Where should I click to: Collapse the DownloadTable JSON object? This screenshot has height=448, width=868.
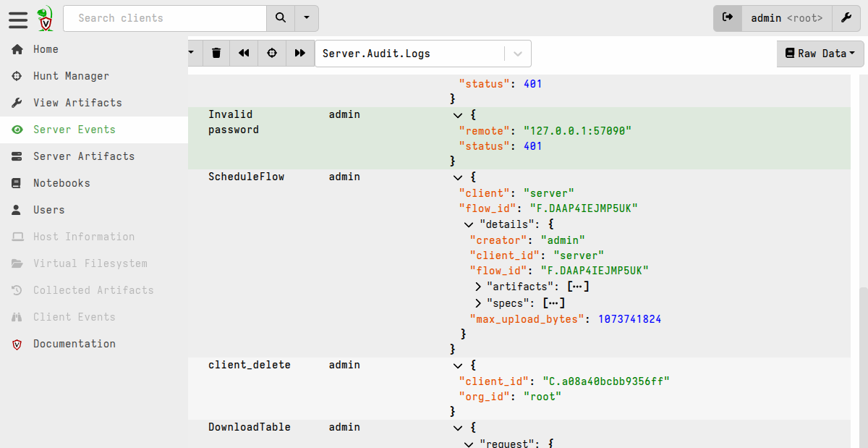[x=458, y=427]
